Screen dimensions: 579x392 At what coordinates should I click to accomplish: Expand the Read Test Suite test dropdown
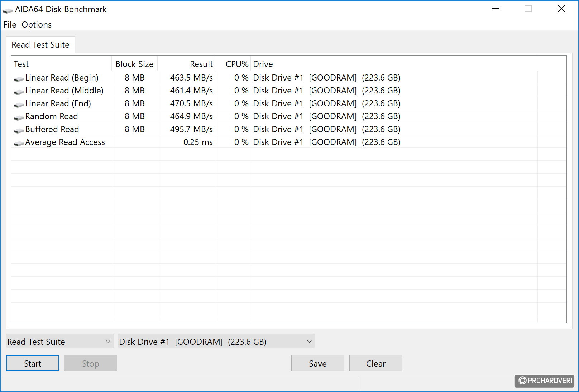(60, 342)
